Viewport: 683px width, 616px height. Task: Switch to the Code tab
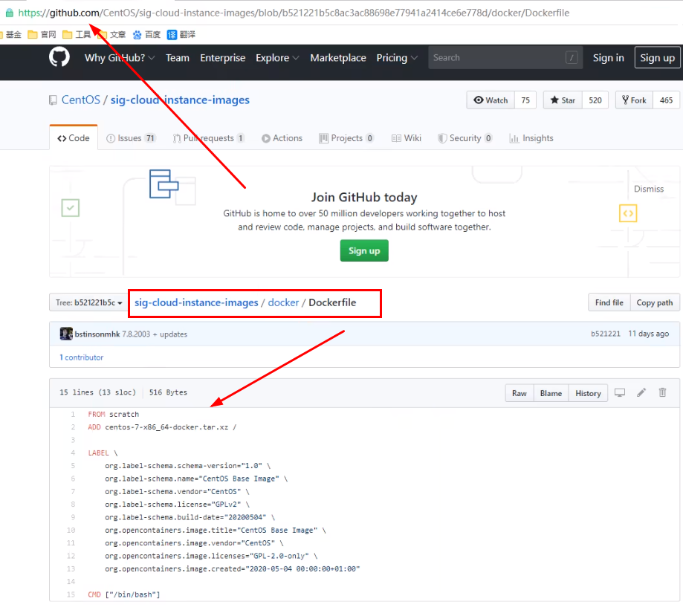click(73, 138)
